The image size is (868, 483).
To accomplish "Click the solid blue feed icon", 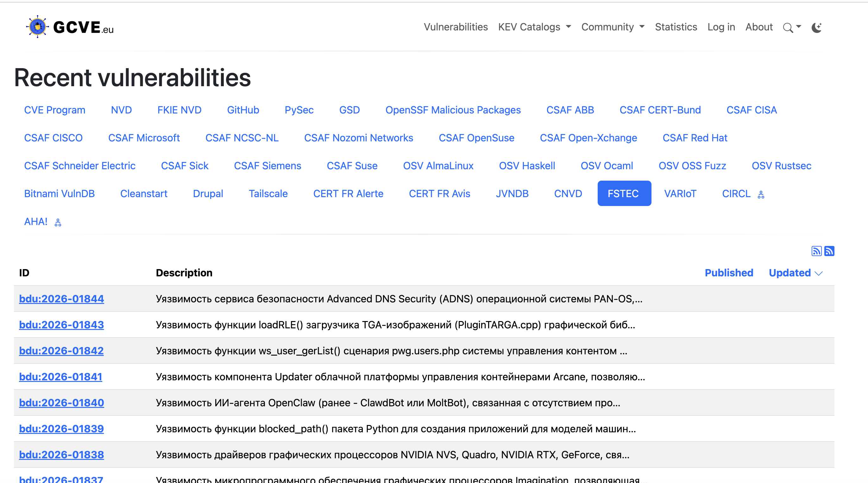I will point(829,251).
